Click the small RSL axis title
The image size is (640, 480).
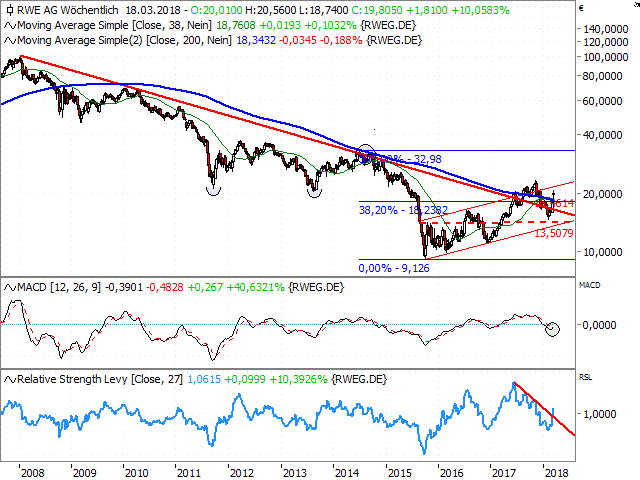tap(585, 378)
